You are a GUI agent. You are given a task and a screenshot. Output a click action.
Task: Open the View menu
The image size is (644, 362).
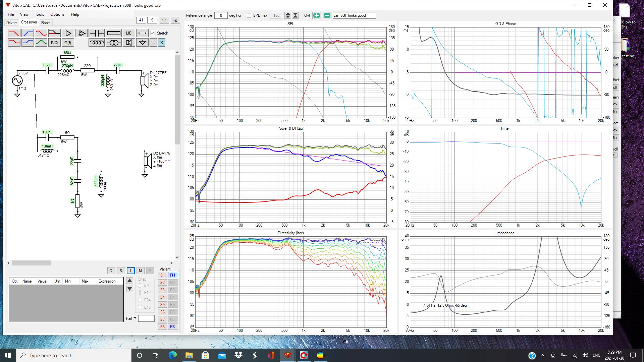click(x=24, y=14)
